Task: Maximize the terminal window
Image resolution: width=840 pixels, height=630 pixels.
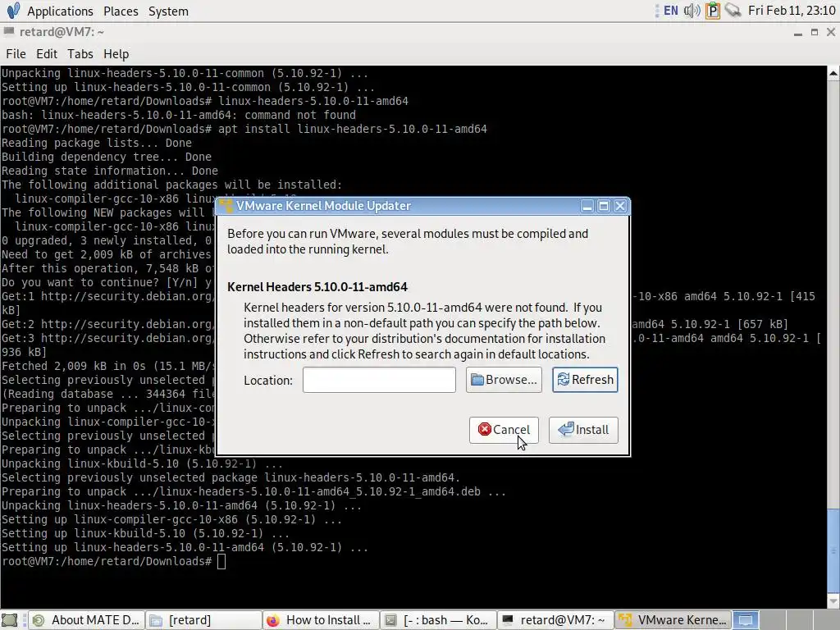Action: click(x=815, y=32)
